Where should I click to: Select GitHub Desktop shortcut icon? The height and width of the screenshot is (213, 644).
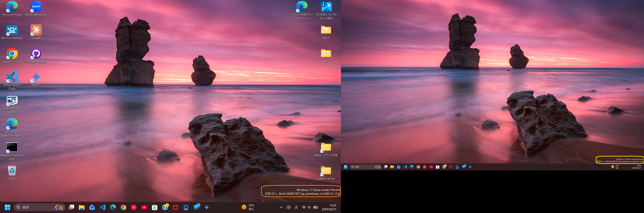click(36, 54)
